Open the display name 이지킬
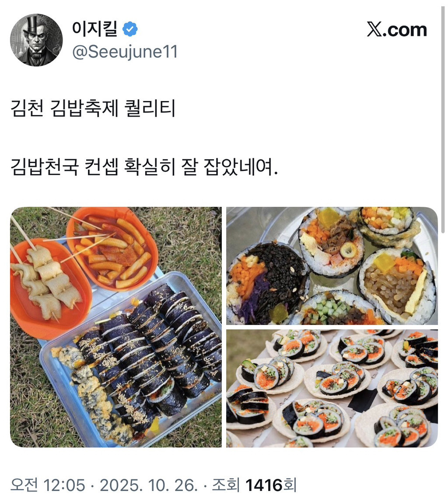The height and width of the screenshot is (498, 448). 94,29
